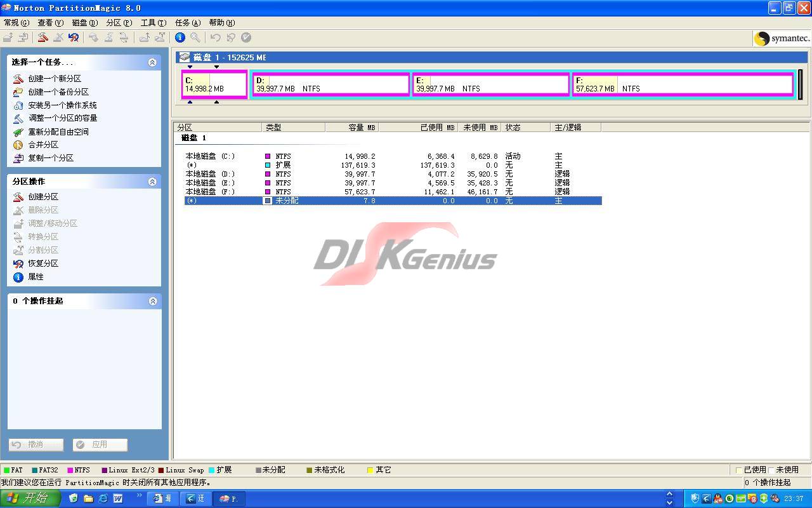Click the shield icon in the system tray
Image resolution: width=812 pixels, height=508 pixels.
pyautogui.click(x=695, y=498)
